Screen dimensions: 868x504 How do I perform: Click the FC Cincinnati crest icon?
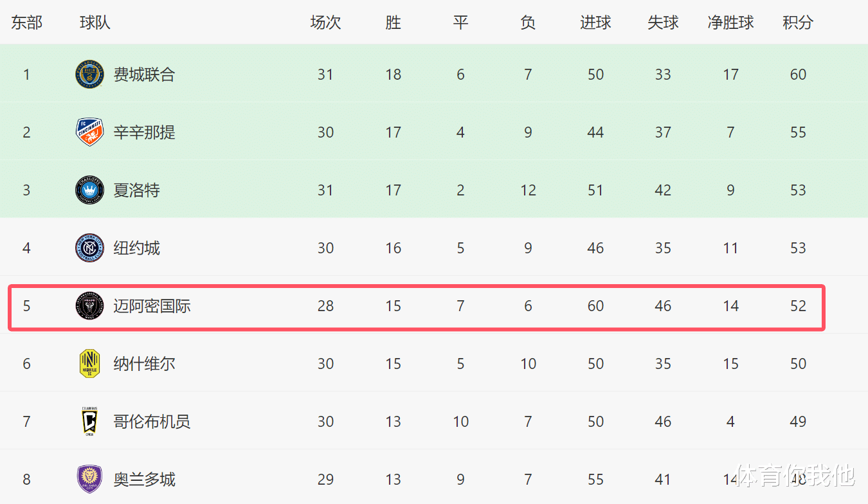tap(89, 132)
